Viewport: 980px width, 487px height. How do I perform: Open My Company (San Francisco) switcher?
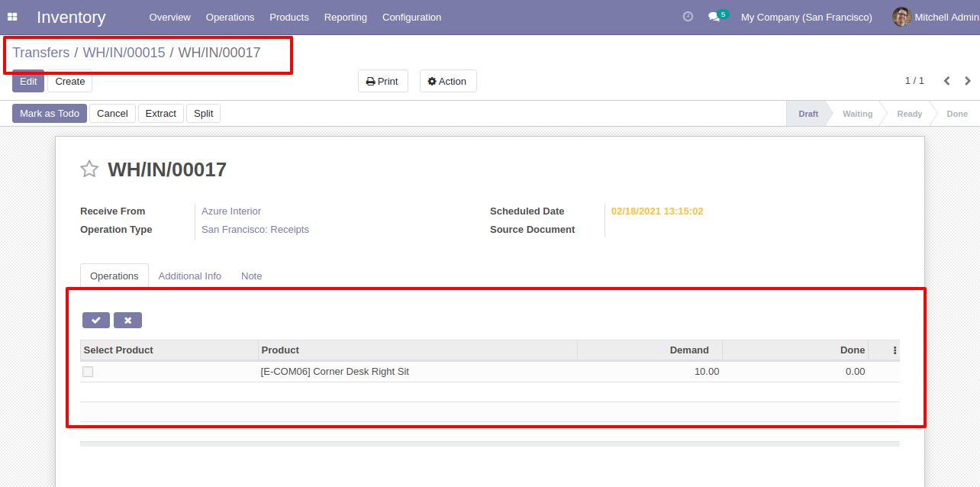[x=807, y=17]
